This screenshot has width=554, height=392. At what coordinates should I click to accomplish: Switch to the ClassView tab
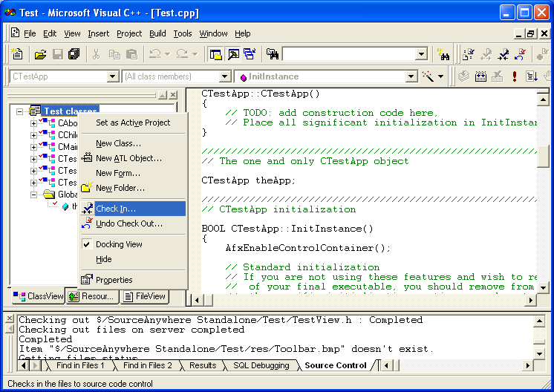point(39,296)
